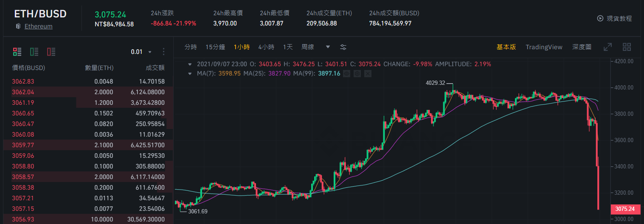Hide MA indicator lines with eye icon

[346, 73]
